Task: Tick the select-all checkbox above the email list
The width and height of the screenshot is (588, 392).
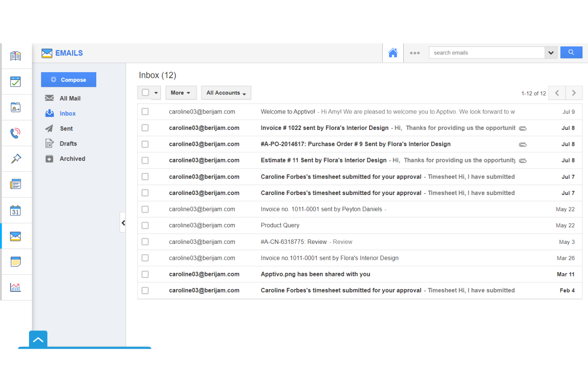Action: [145, 92]
